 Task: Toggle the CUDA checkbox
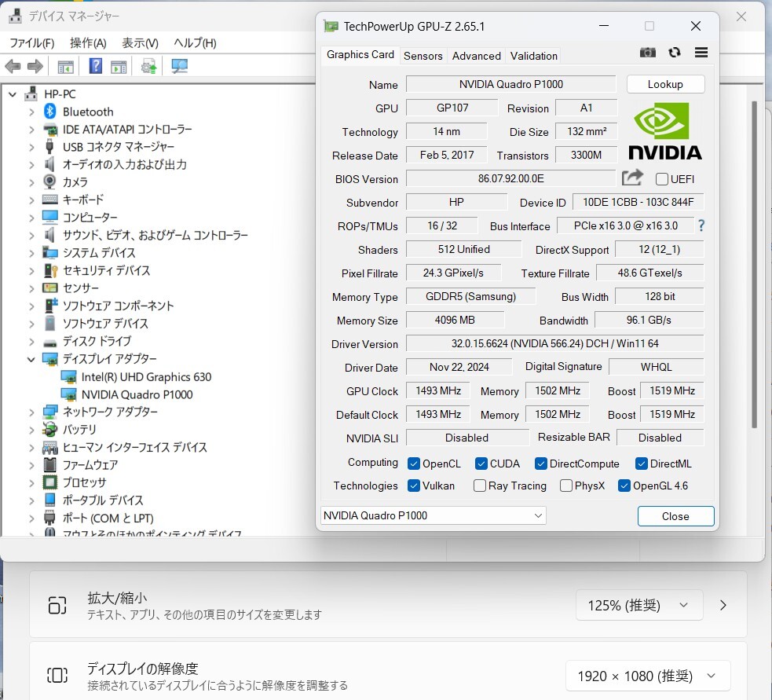pos(481,464)
